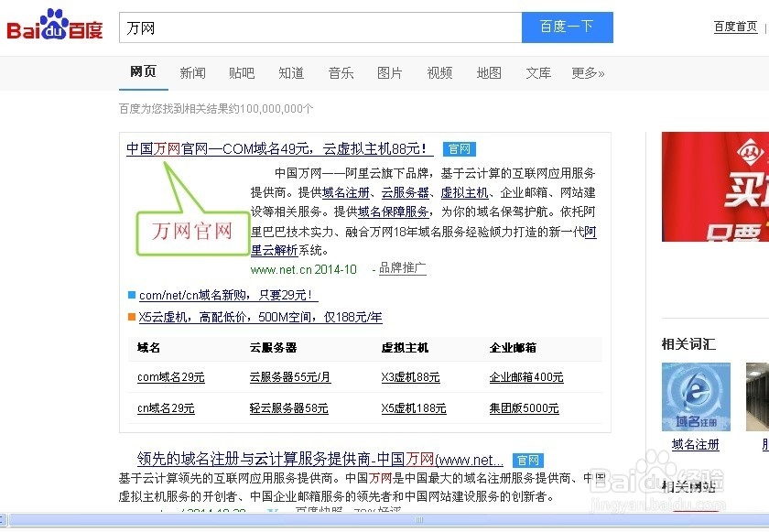Open the 知道 tab

tap(291, 73)
